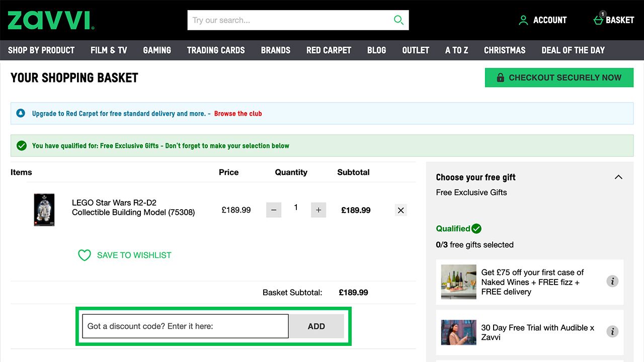Open the Trading Cards menu

click(216, 50)
